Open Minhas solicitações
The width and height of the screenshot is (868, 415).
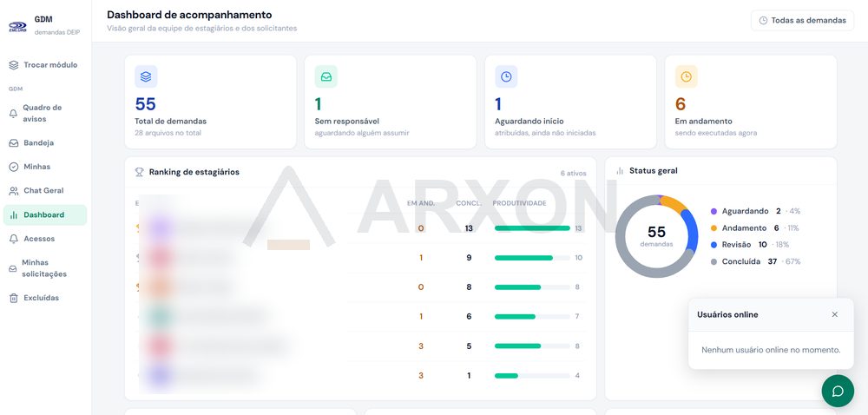[x=45, y=268]
